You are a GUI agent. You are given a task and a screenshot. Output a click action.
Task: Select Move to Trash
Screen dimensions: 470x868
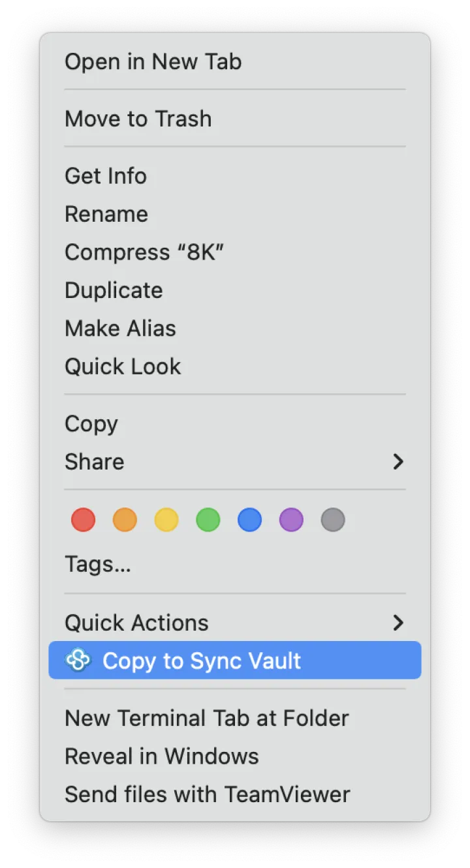point(138,119)
